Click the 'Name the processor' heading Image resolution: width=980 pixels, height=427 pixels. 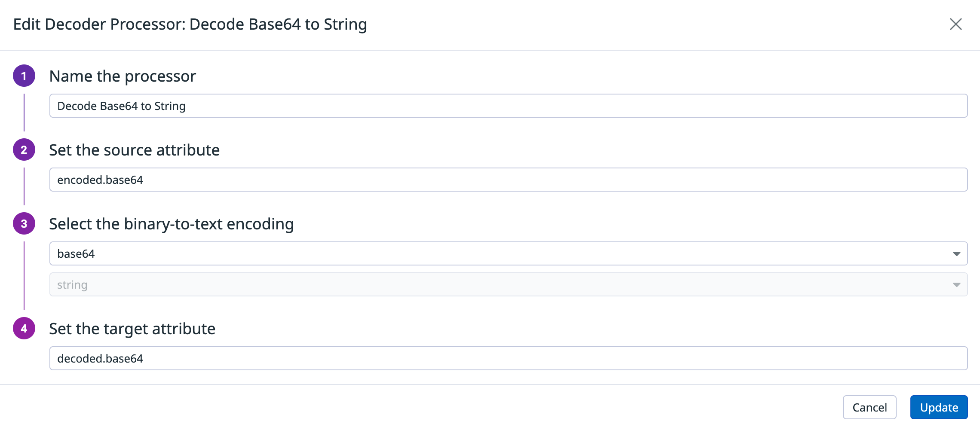(x=122, y=76)
